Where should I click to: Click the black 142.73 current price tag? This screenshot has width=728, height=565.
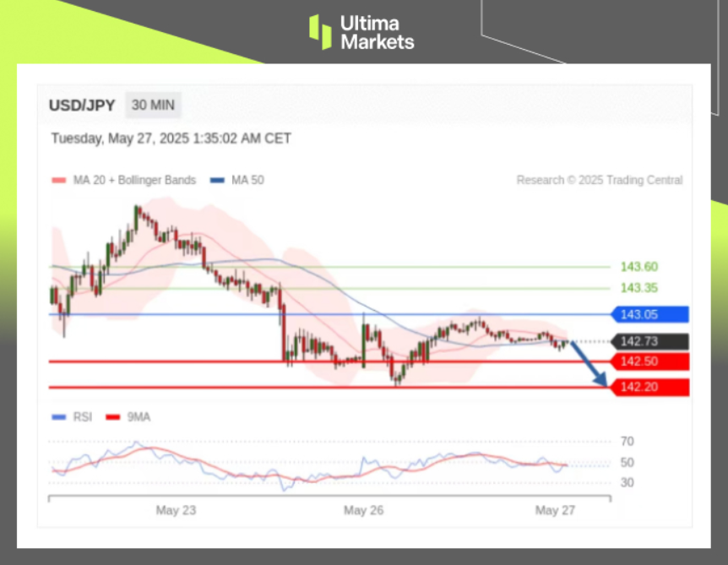(649, 342)
